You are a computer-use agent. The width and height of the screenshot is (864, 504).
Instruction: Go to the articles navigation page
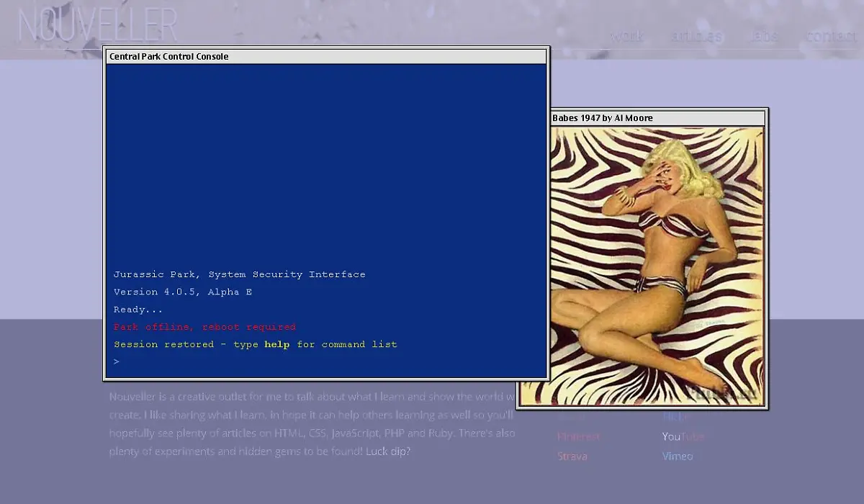696,36
